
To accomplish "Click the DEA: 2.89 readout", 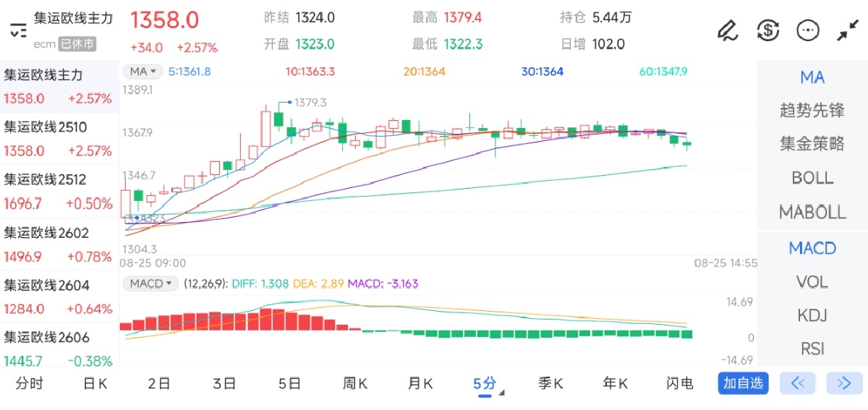I will tap(319, 283).
